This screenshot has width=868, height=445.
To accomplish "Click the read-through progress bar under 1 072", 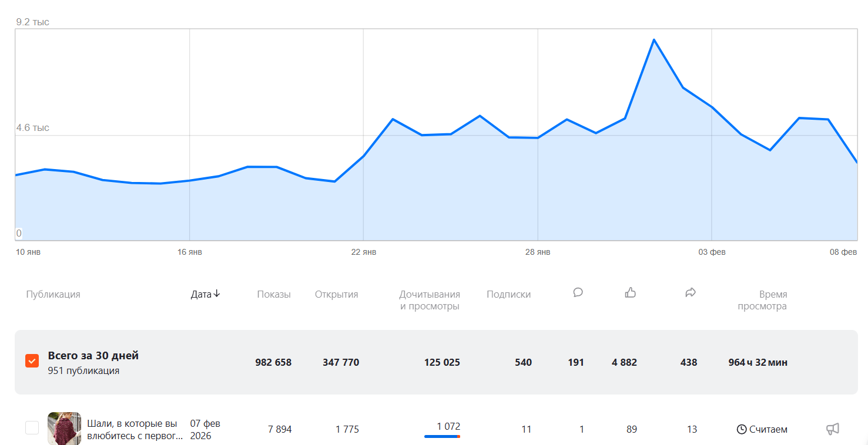I will click(442, 437).
